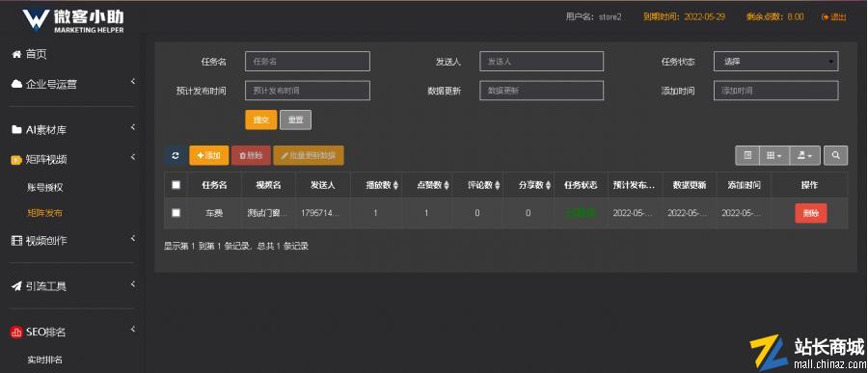Open the columns grid dropdown
868x373 pixels.
pyautogui.click(x=773, y=156)
